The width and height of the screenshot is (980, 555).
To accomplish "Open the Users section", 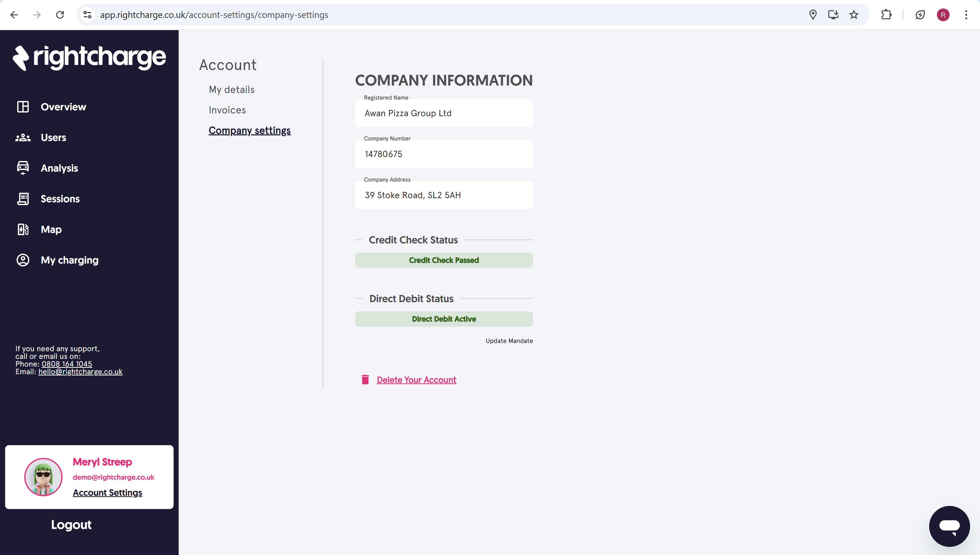I will coord(53,138).
